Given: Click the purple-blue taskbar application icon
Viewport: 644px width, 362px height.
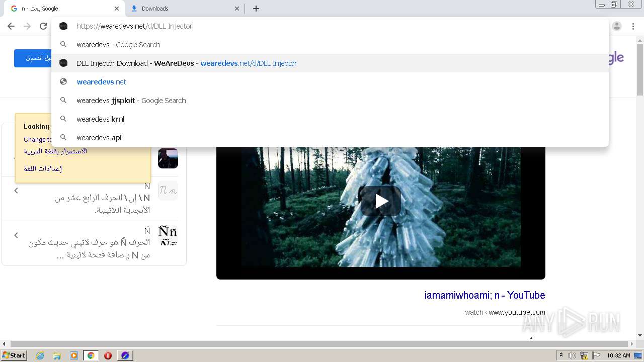Looking at the screenshot, I should (125, 355).
